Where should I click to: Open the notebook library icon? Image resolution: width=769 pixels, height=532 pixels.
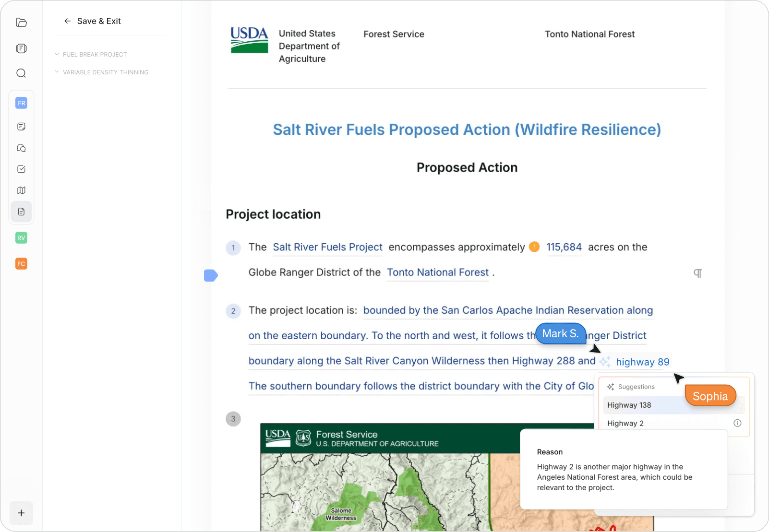point(21,48)
